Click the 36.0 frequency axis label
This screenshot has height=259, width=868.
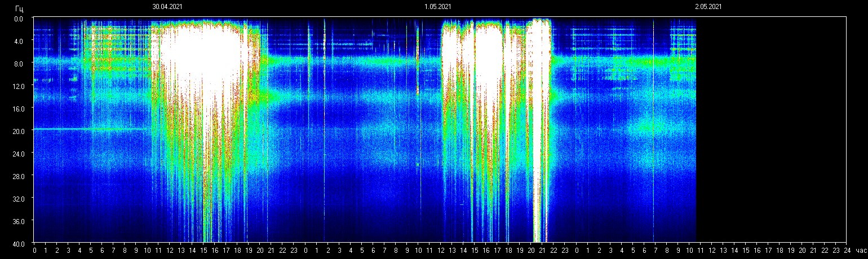point(17,221)
